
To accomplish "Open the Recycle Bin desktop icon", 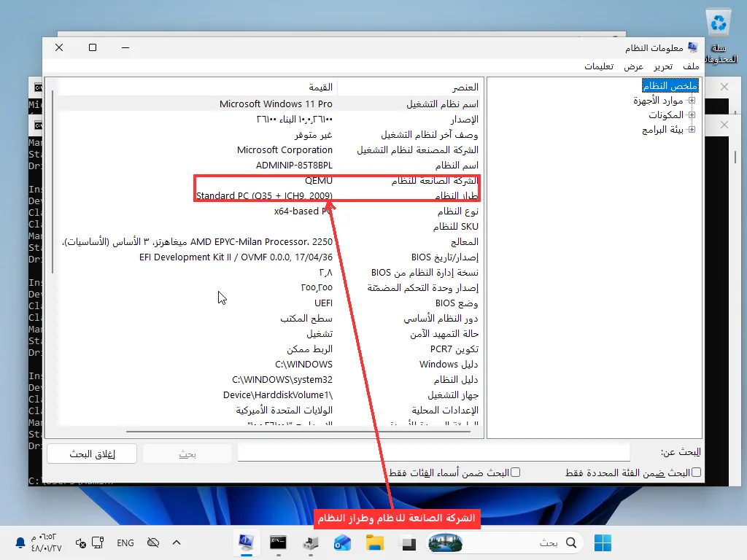I will tap(720, 36).
